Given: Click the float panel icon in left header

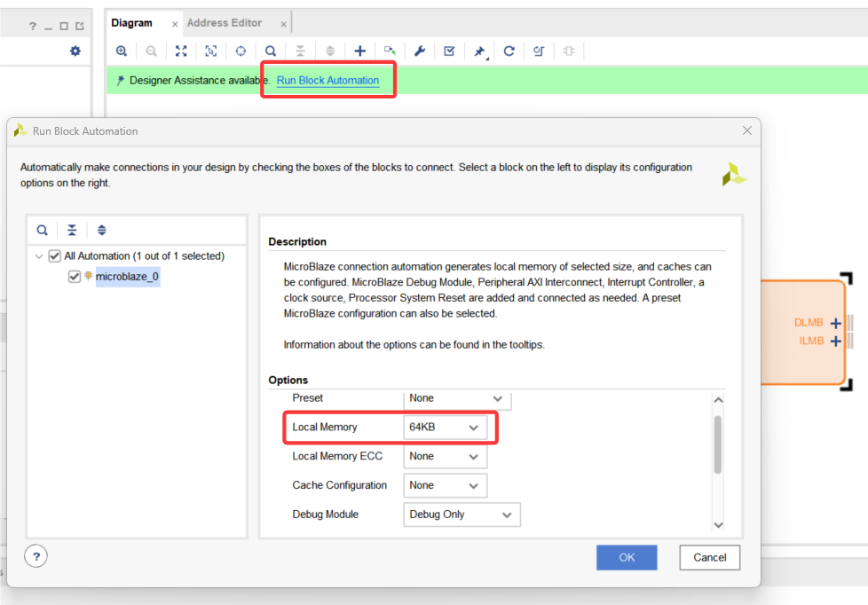Looking at the screenshot, I should (80, 26).
